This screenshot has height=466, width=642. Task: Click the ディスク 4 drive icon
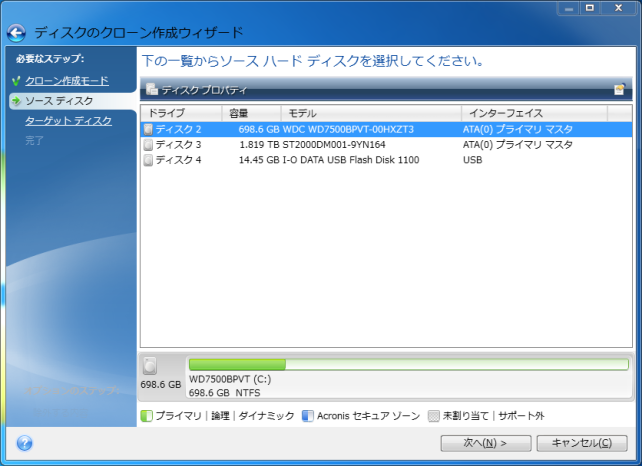point(148,160)
